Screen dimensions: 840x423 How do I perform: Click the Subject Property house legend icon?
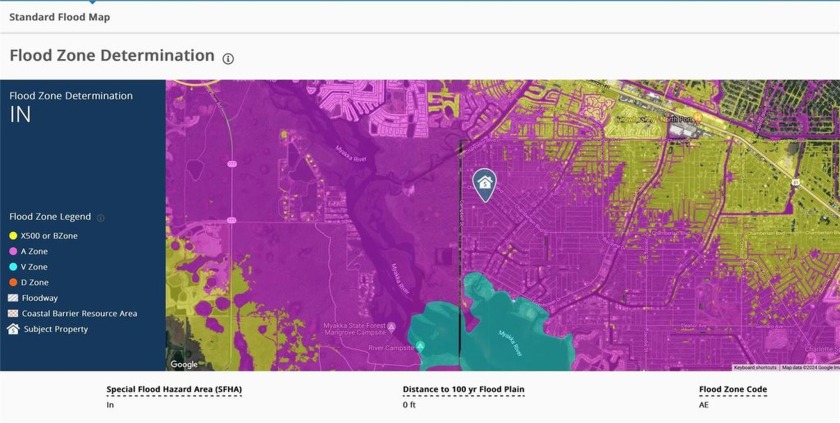[13, 329]
